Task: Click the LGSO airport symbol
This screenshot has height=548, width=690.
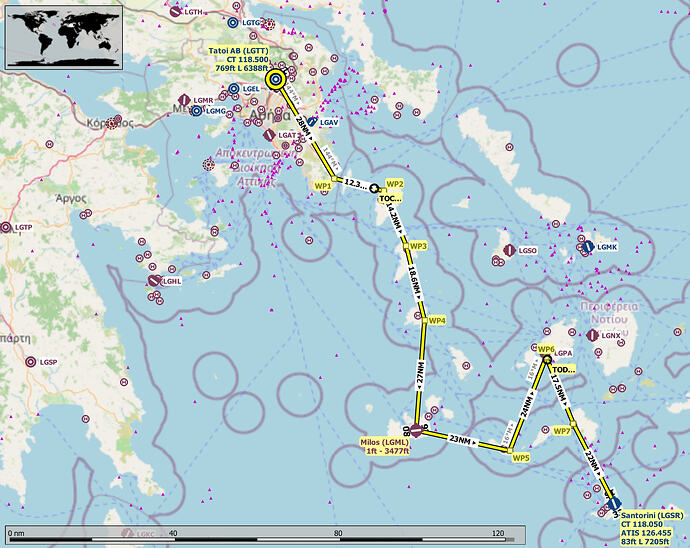Action: coord(509,250)
